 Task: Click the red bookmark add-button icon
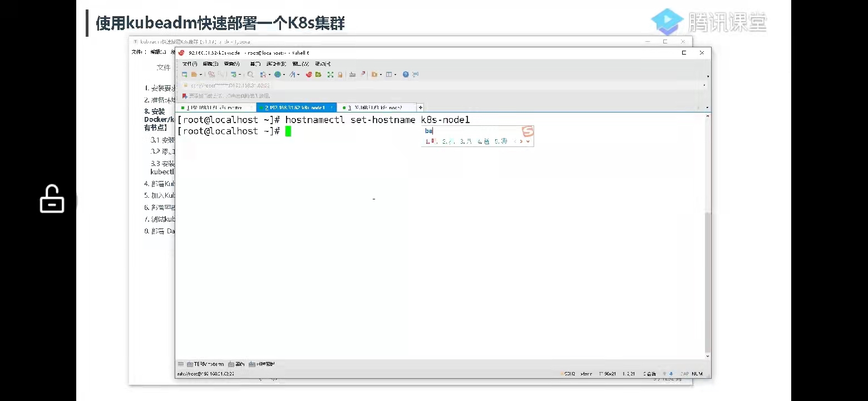click(x=185, y=96)
